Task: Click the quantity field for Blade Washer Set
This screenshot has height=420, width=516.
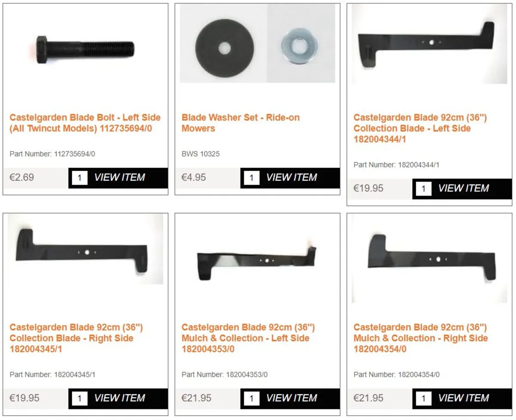Action: [x=252, y=178]
